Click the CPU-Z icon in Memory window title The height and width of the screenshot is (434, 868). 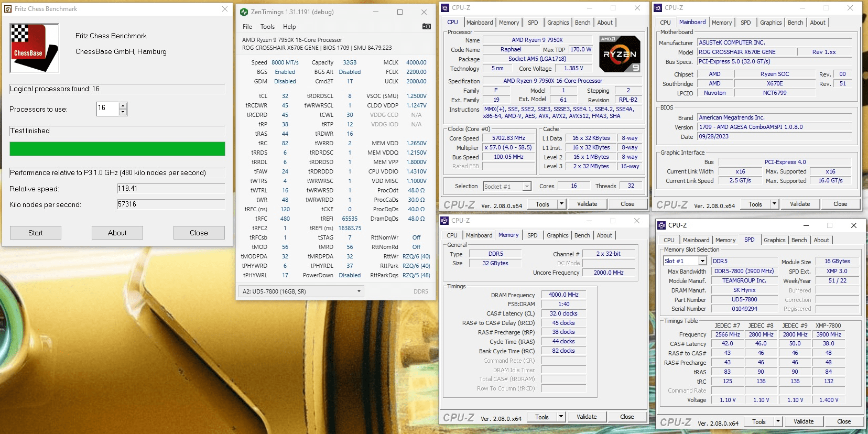click(x=444, y=221)
